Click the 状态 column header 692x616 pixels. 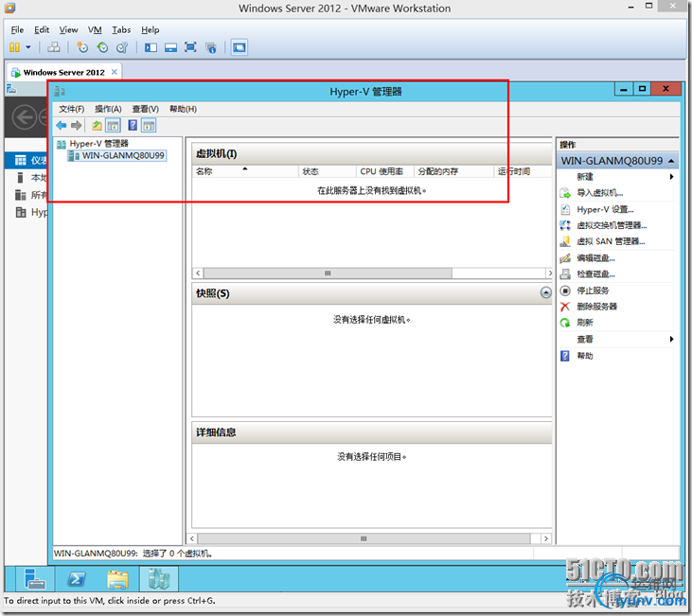pyautogui.click(x=328, y=171)
